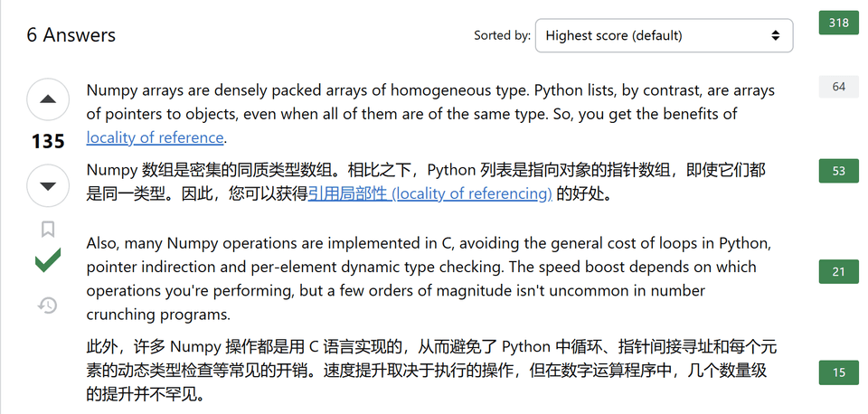
Task: Upvote the Numpy arrays answer
Action: (48, 99)
